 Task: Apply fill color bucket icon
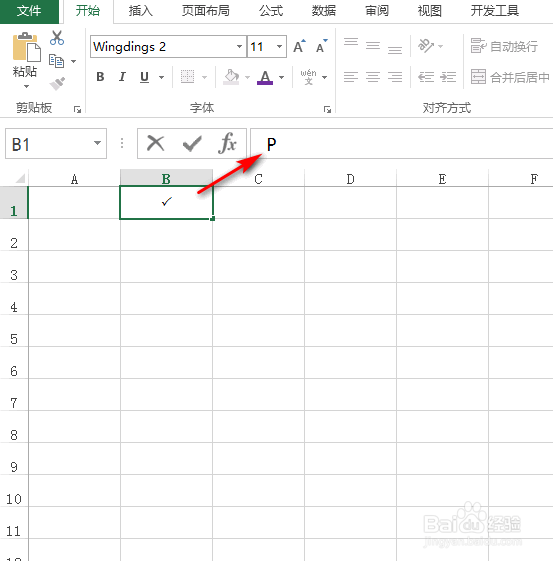pyautogui.click(x=231, y=77)
